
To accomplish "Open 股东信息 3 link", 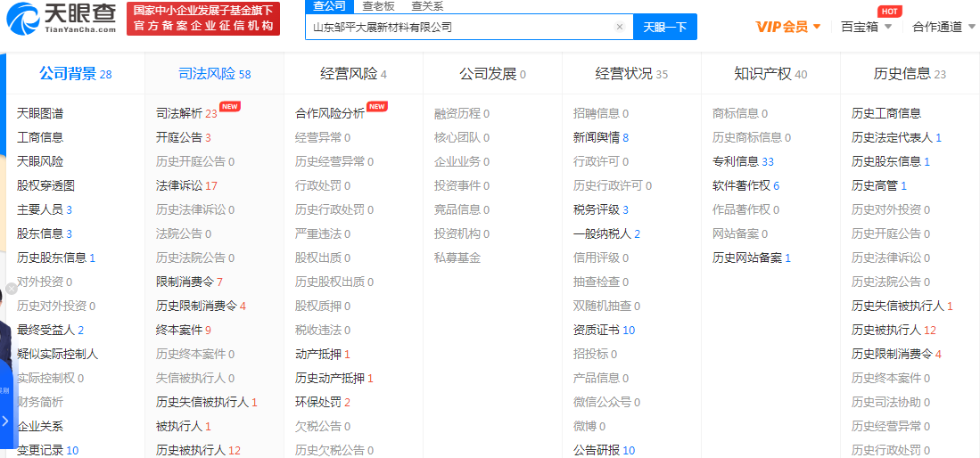I will pyautogui.click(x=45, y=233).
